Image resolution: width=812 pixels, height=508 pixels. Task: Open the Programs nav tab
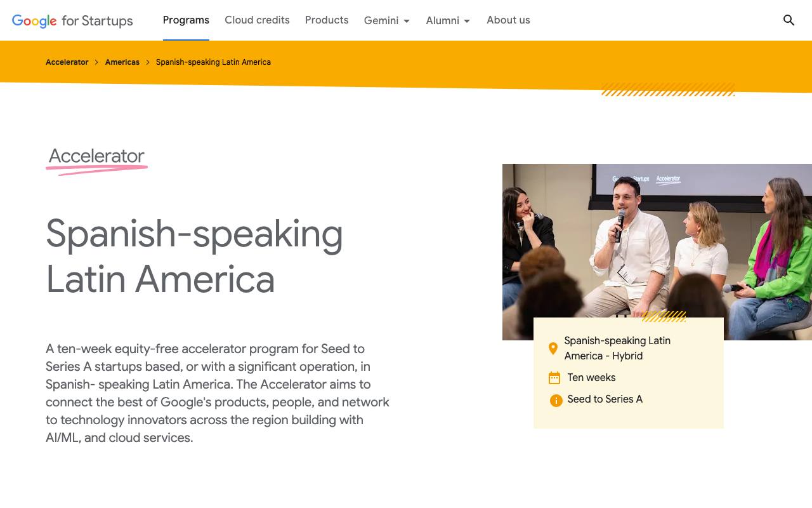(186, 20)
